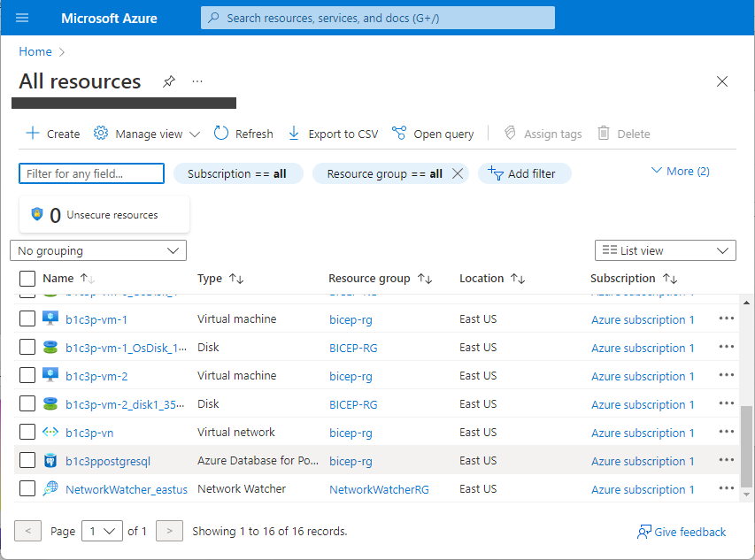The height and width of the screenshot is (560, 755).
Task: Click the Filter for any field box
Action: tap(91, 173)
